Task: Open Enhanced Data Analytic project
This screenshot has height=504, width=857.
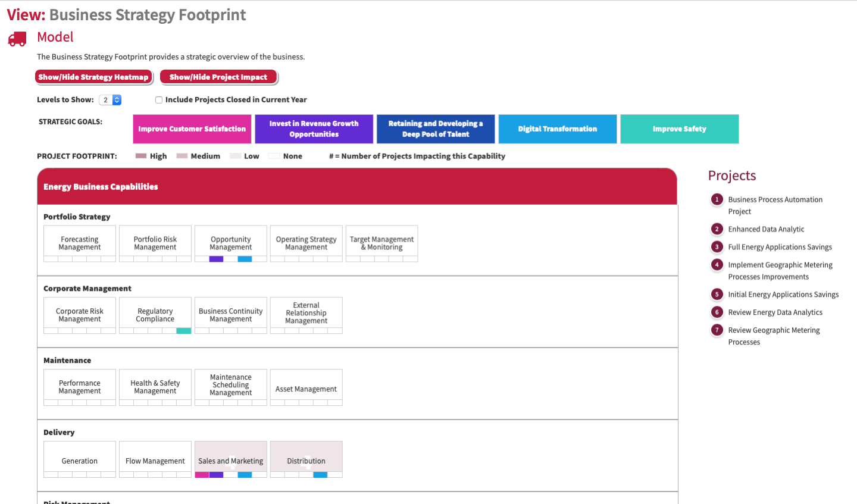Action: (x=766, y=229)
